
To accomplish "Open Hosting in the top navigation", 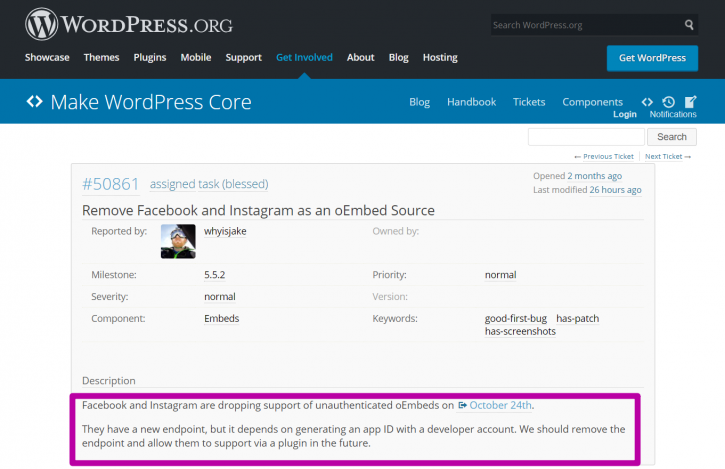I will coord(440,57).
